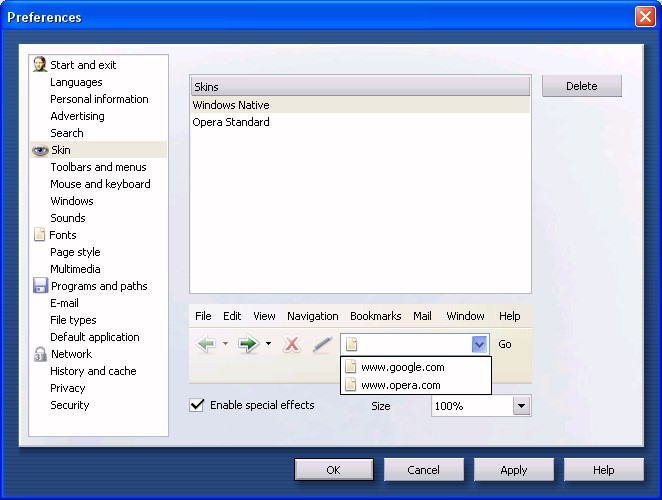Select Opera Standard skin from list
Viewport: 662px width, 500px height.
(231, 122)
